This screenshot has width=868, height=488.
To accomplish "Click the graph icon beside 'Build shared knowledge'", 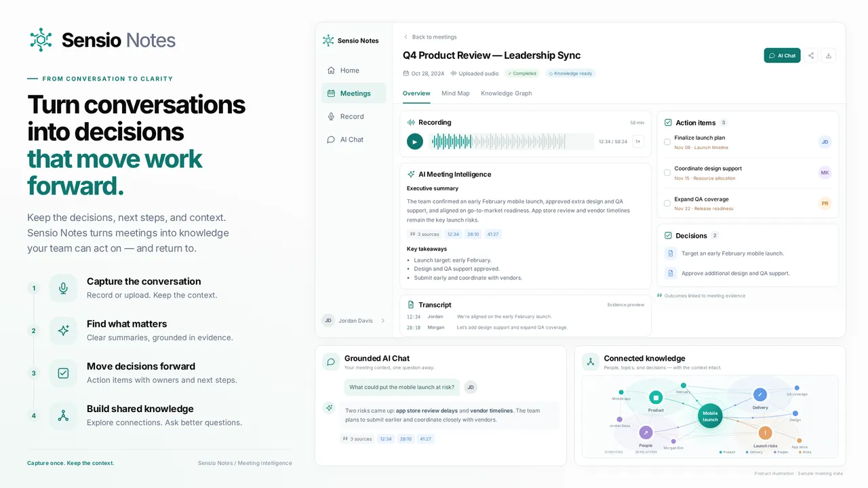I will [63, 415].
